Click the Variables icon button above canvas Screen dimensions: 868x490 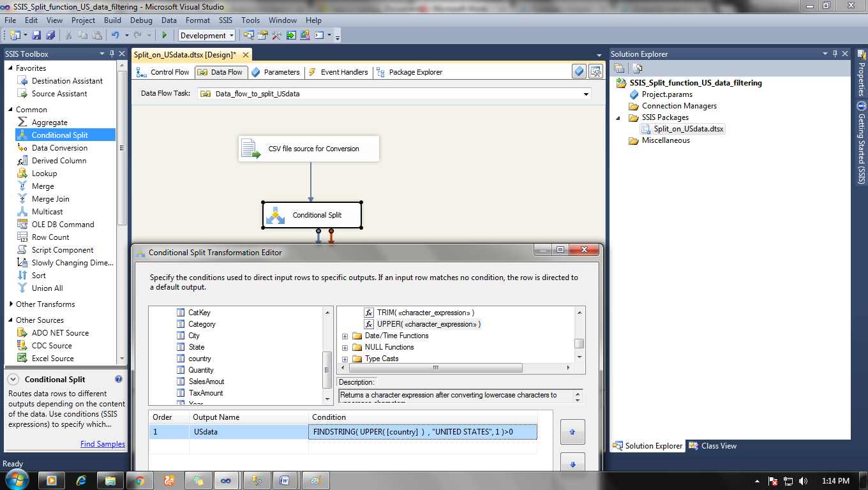[595, 71]
